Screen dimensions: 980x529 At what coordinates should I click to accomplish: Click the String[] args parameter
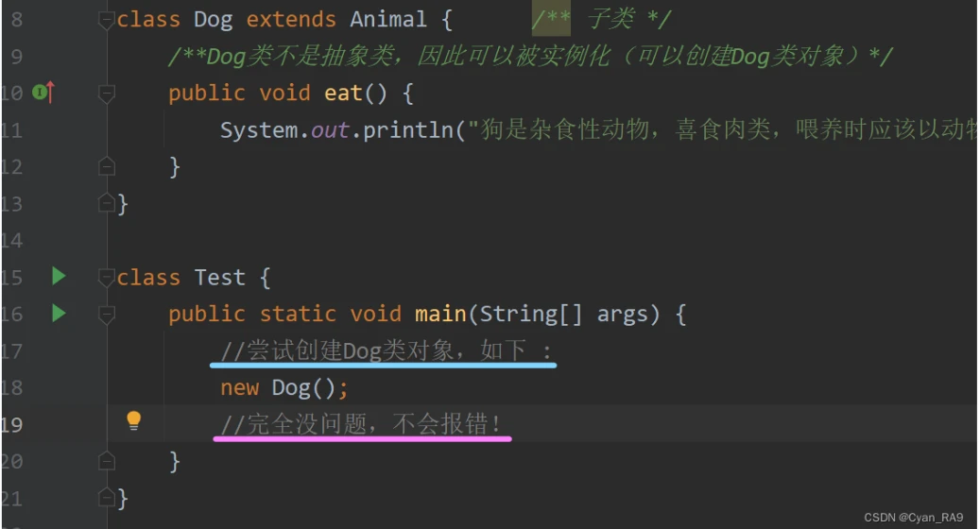(569, 314)
